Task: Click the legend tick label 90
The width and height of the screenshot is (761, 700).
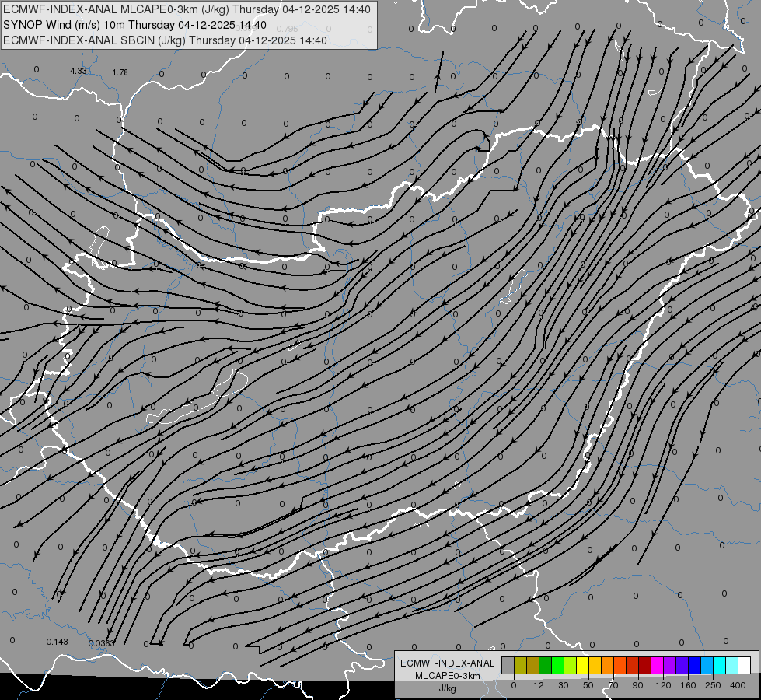Action: [637, 685]
